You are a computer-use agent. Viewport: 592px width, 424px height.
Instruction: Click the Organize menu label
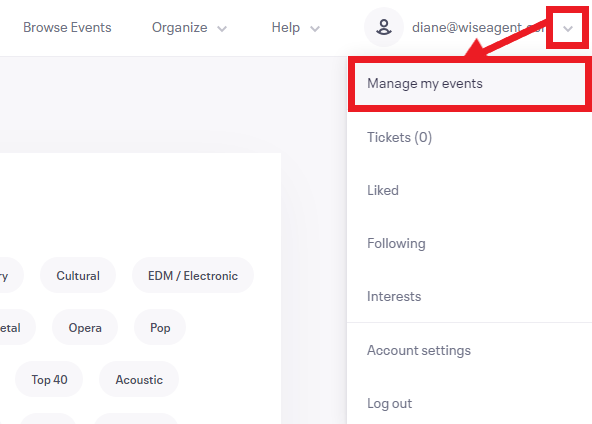point(179,28)
